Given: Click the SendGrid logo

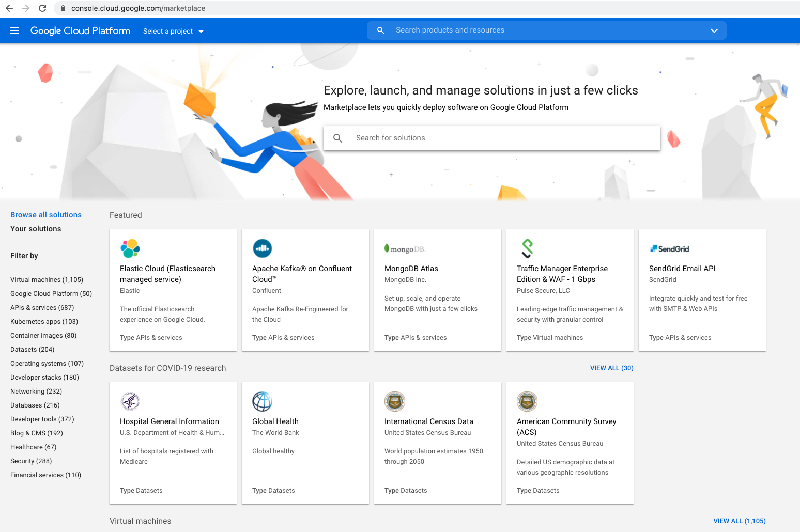Looking at the screenshot, I should pyautogui.click(x=670, y=249).
